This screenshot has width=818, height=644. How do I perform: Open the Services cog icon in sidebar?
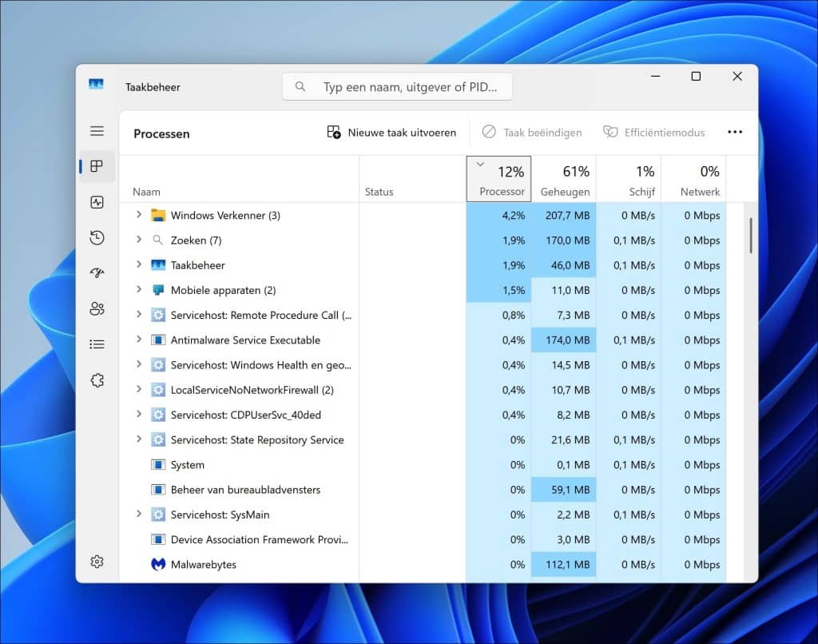(97, 380)
